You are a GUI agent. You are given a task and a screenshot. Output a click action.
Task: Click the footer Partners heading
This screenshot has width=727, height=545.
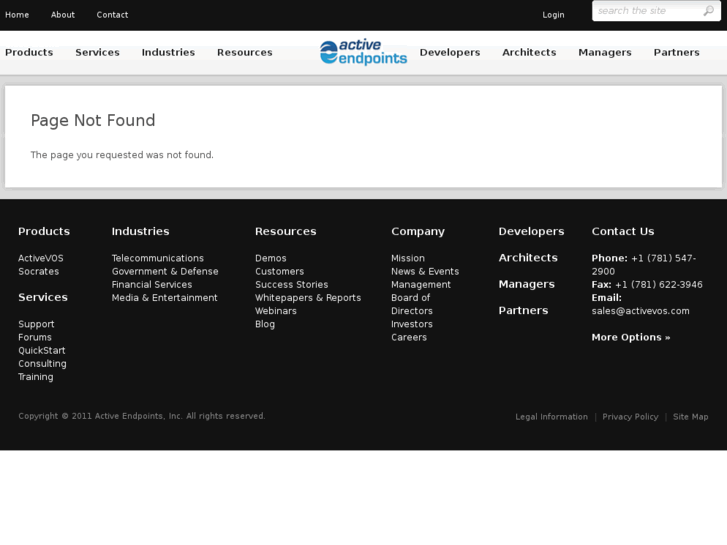523,311
